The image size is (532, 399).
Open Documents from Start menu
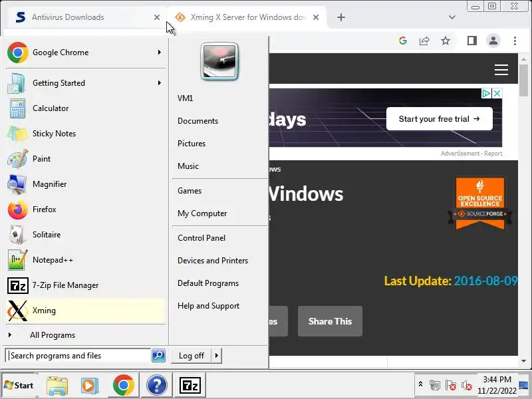pyautogui.click(x=198, y=121)
